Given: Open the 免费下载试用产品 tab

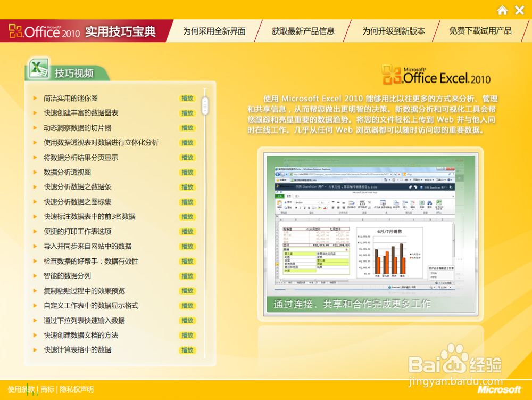Looking at the screenshot, I should (480, 31).
